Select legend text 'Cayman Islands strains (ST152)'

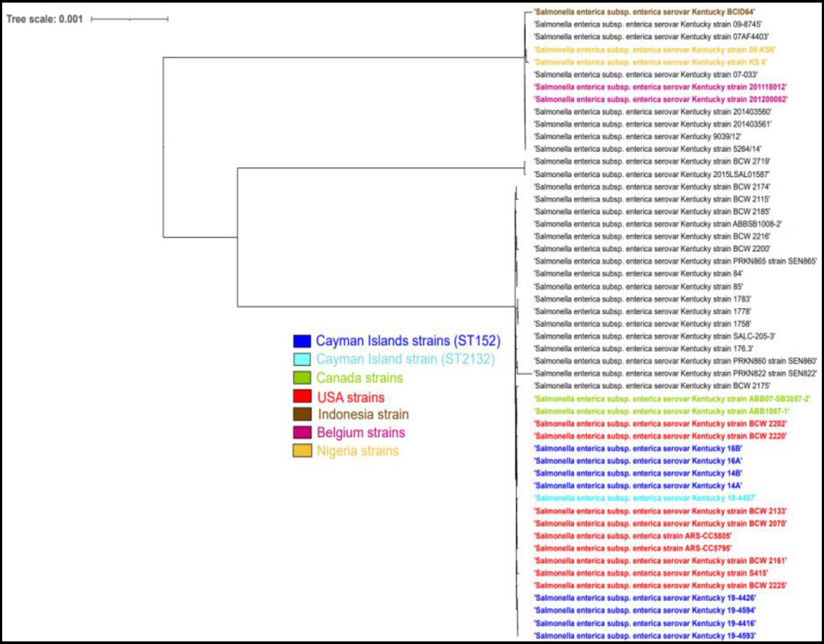coord(408,341)
